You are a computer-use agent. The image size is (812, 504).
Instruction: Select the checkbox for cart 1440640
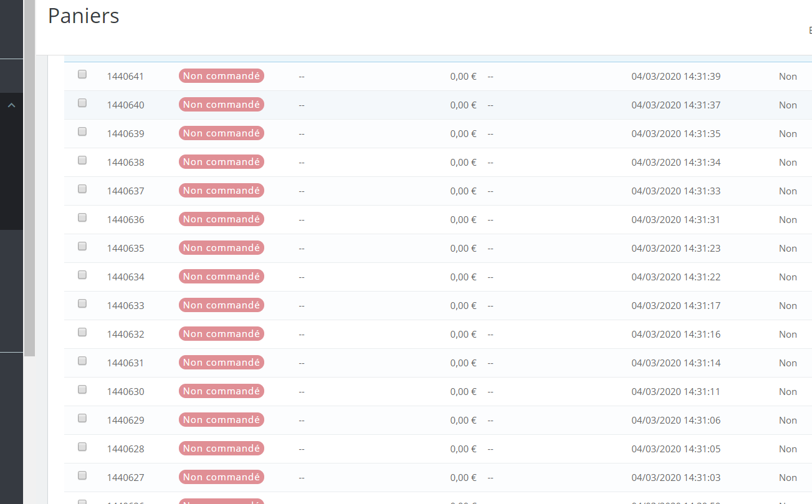82,103
